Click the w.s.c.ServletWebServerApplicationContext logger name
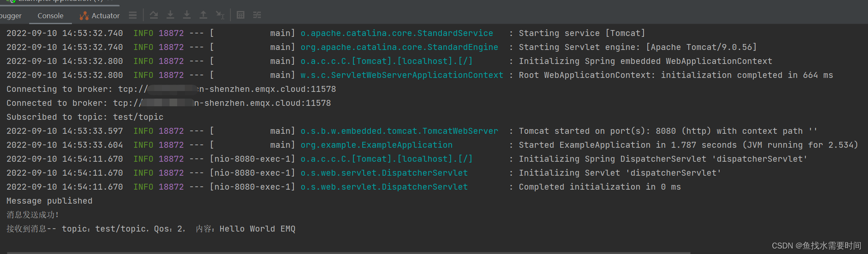868x254 pixels. click(402, 75)
